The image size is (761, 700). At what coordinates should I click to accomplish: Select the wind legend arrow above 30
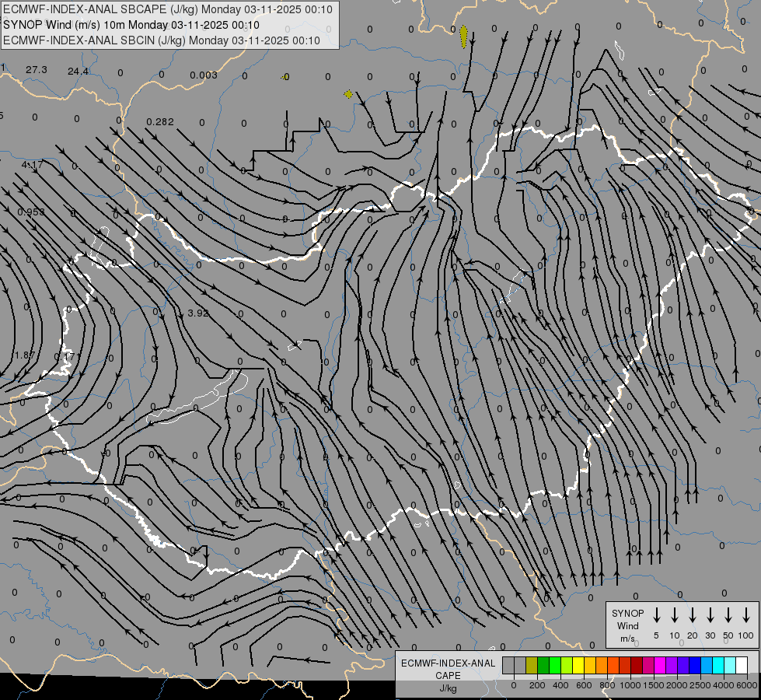point(710,614)
